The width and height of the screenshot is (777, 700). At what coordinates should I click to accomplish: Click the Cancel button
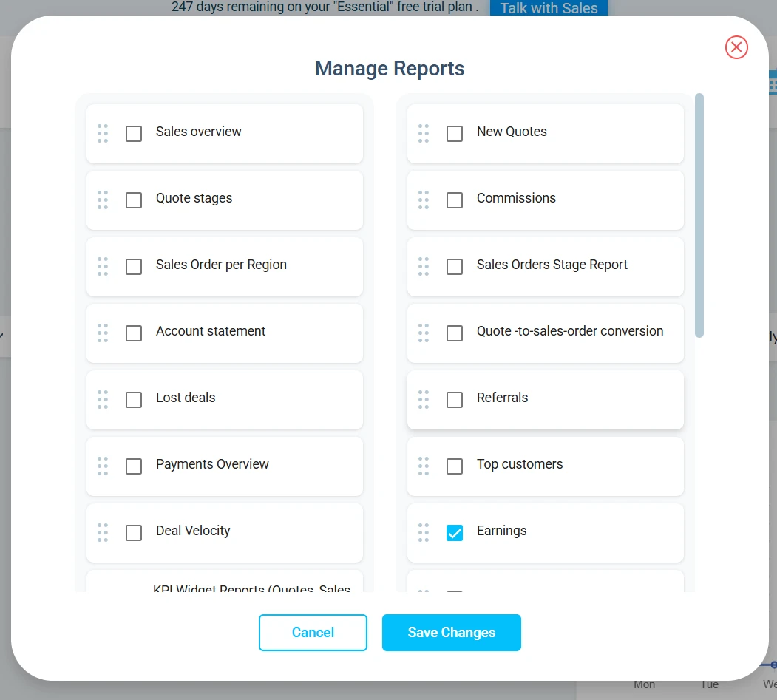[313, 633]
